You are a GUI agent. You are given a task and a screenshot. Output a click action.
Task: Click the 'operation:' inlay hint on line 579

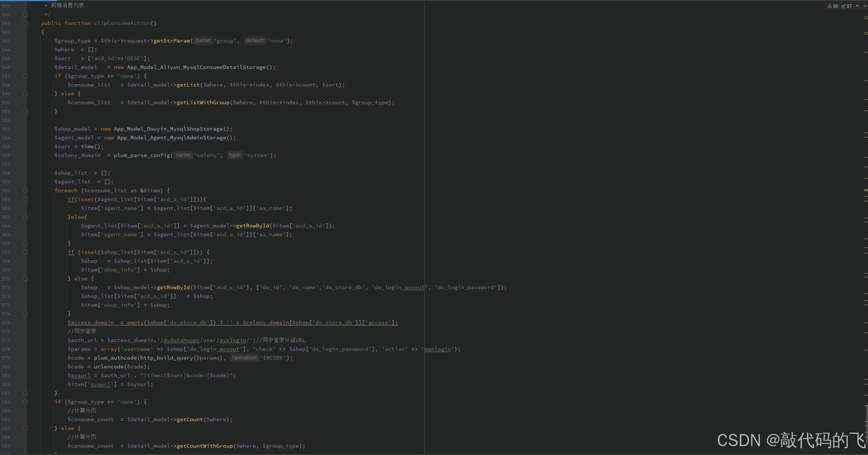[x=245, y=358]
